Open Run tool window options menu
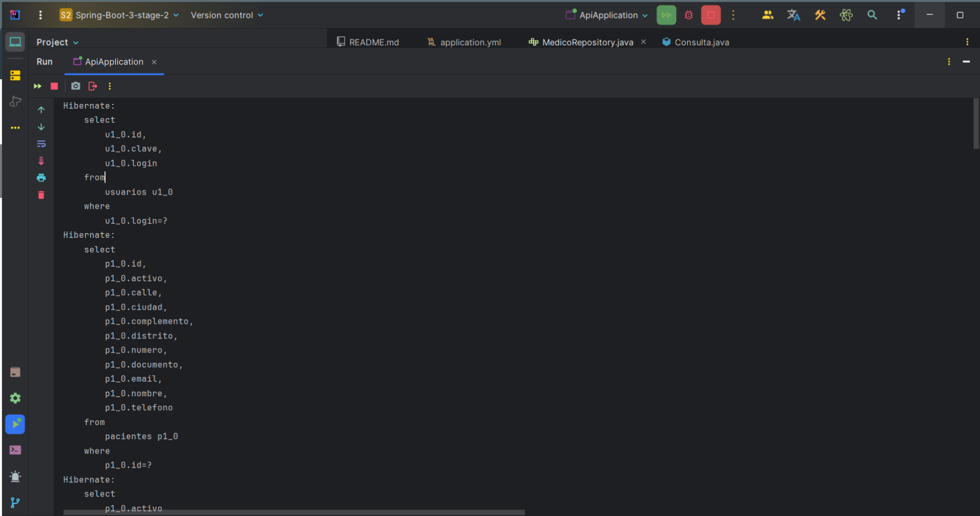Viewport: 980px width, 516px height. 949,62
